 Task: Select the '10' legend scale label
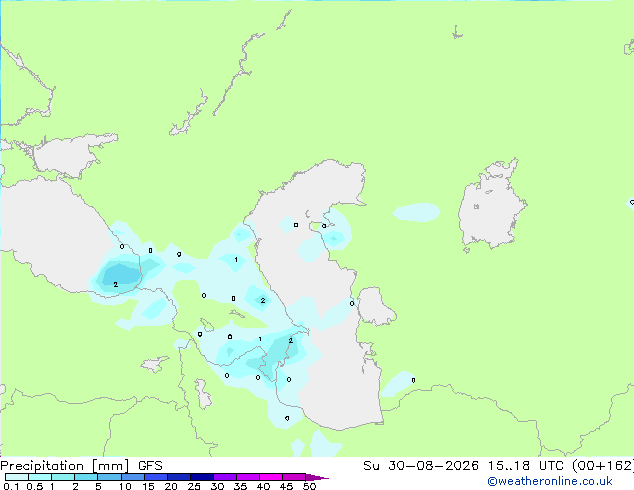(x=125, y=486)
